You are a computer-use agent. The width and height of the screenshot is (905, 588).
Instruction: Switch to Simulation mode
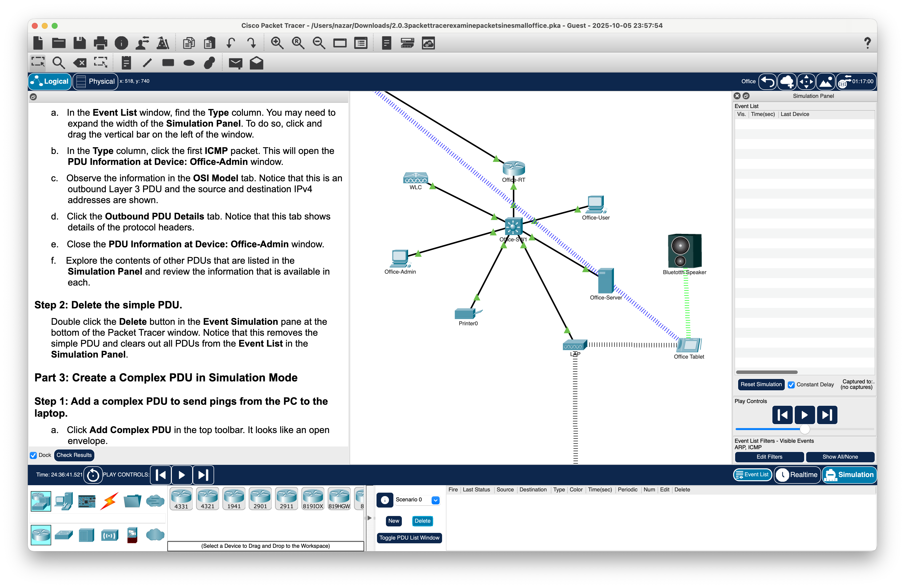coord(850,475)
